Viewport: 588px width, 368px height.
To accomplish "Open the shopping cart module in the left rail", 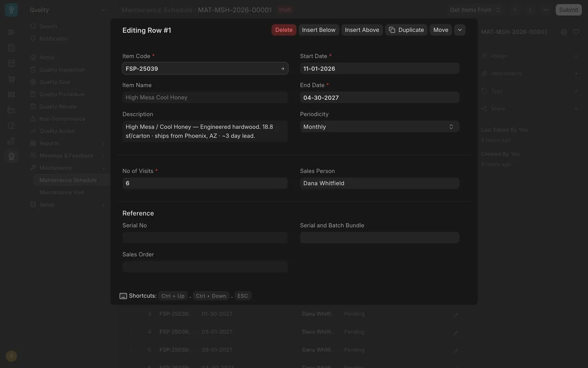I will coord(11,79).
